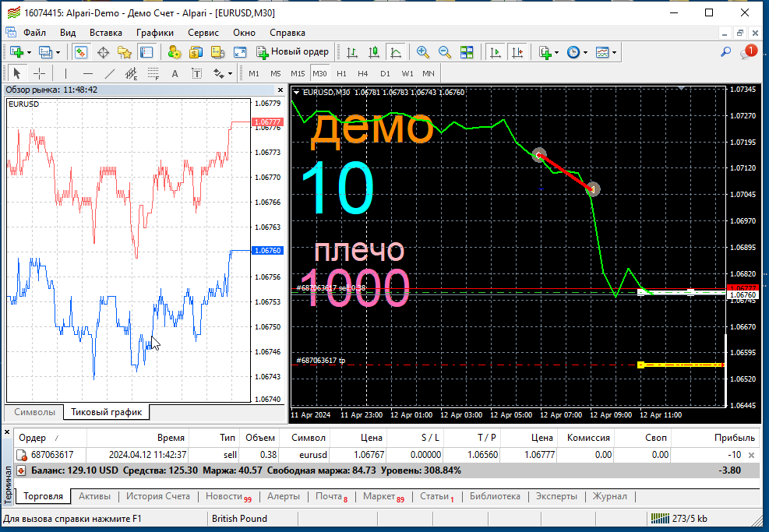Open the chat notifications icon
Image resolution: width=769 pixels, height=532 pixels.
coord(749,51)
